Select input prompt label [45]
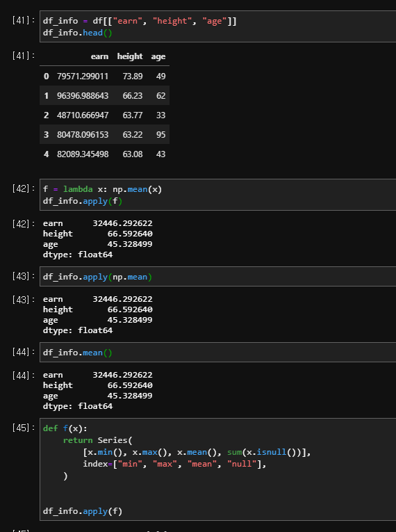The width and height of the screenshot is (396, 532). pyautogui.click(x=24, y=428)
